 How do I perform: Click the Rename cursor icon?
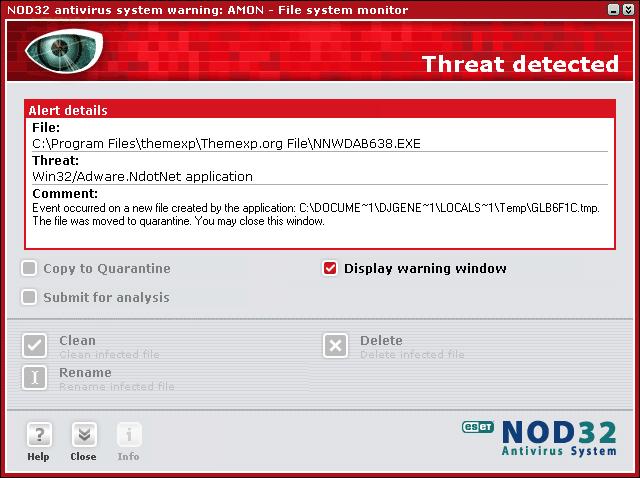click(x=35, y=377)
